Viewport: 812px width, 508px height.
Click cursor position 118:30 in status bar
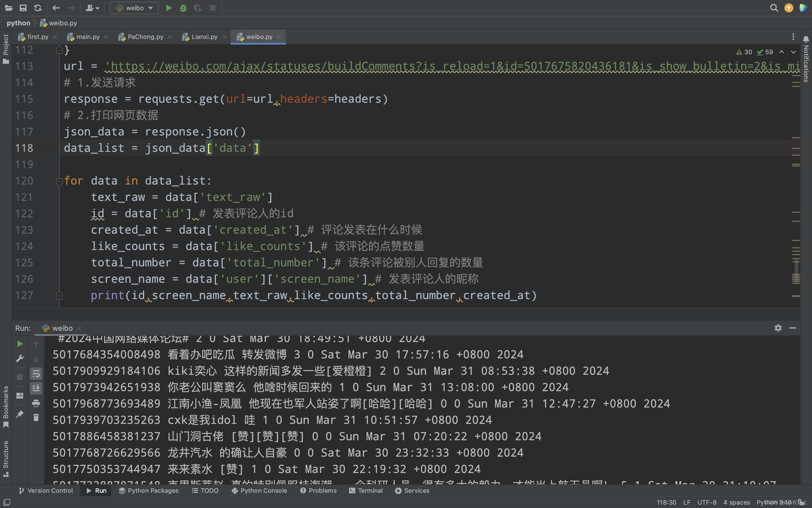[x=666, y=502]
